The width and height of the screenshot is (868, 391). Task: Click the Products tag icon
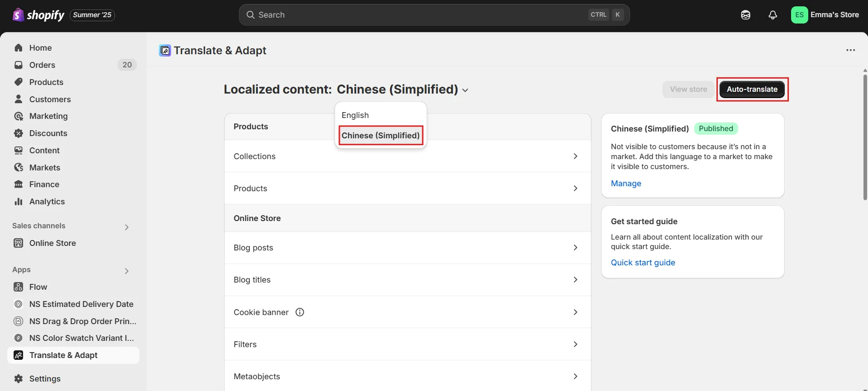[x=19, y=82]
